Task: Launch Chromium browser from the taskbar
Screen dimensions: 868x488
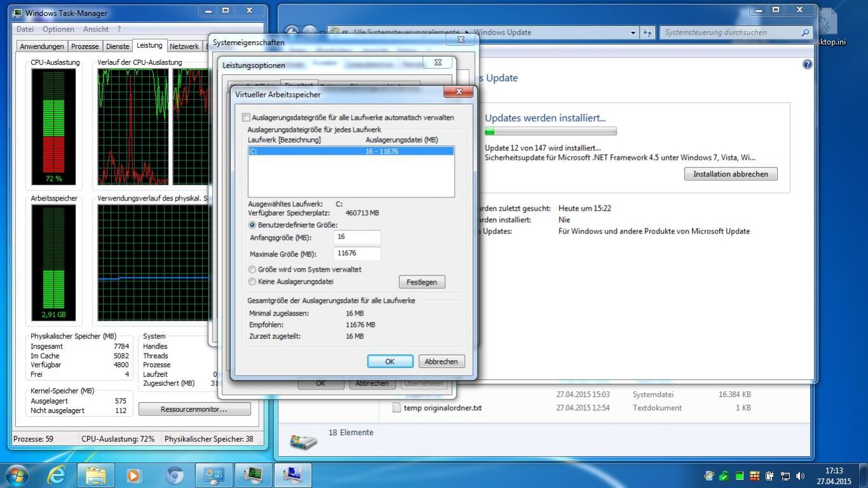Action: click(x=174, y=475)
